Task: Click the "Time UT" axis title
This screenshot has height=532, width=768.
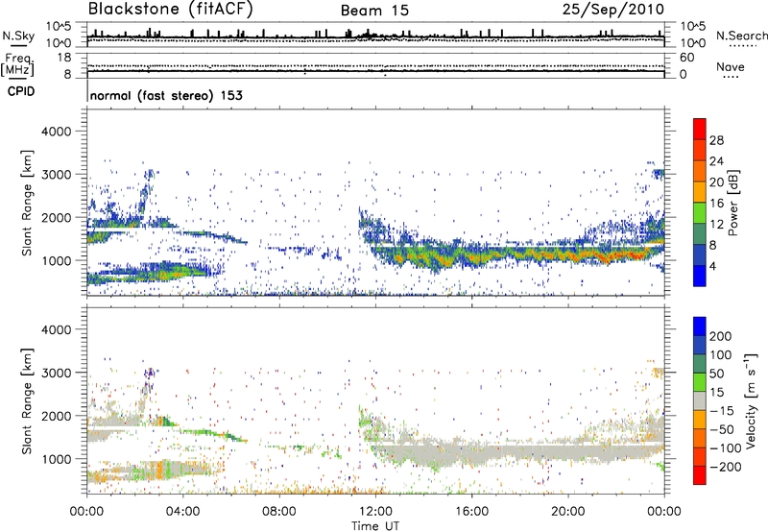Action: 375,526
